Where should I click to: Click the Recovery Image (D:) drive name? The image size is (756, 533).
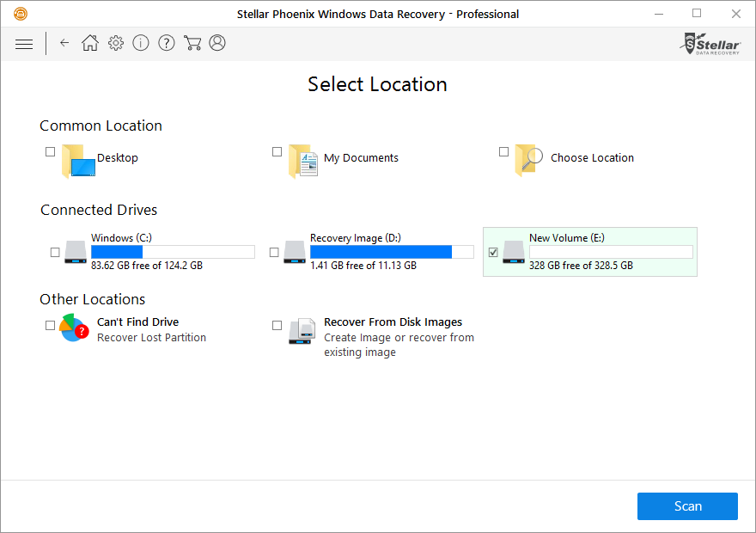tap(356, 238)
